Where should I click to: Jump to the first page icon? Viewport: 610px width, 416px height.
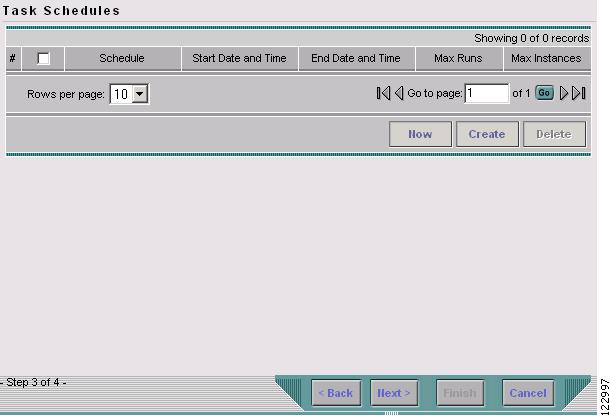(x=383, y=93)
